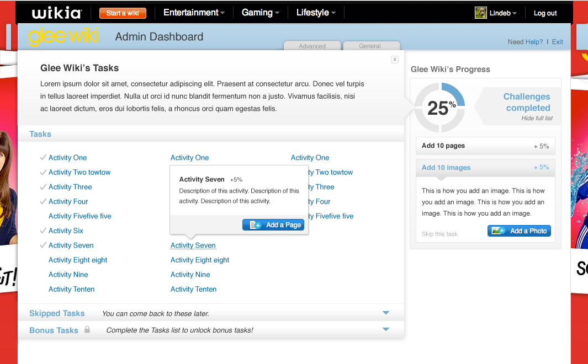Click the underlined Activity Seven link
588x364 pixels.
click(x=193, y=245)
